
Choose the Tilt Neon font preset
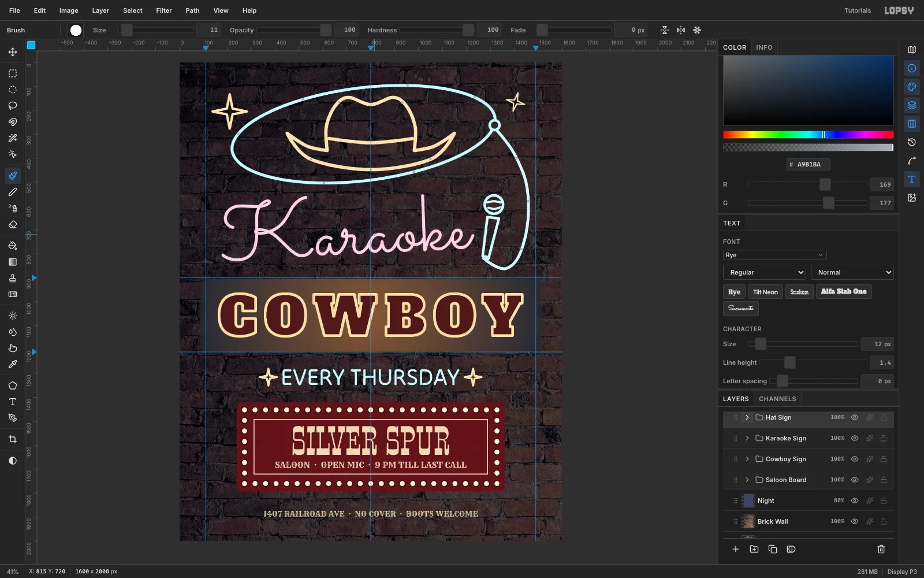pos(765,292)
